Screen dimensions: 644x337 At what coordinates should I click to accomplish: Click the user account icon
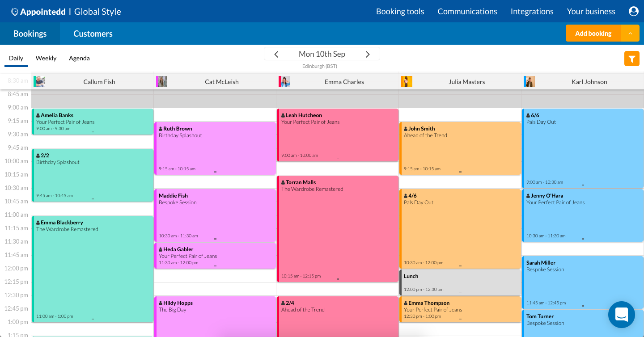633,11
